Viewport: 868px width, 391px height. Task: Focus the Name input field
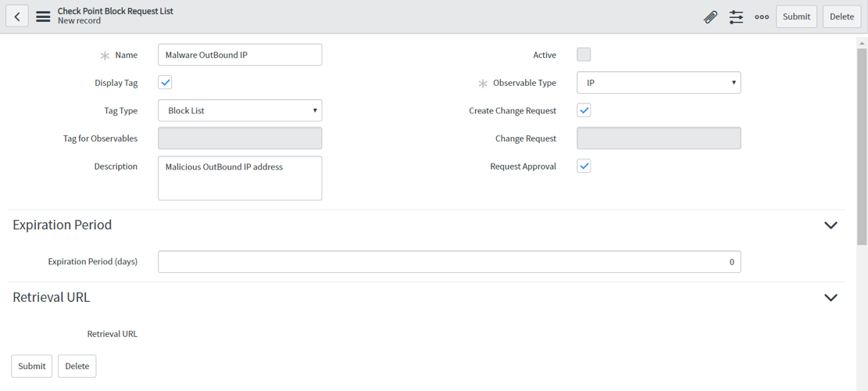coord(240,55)
